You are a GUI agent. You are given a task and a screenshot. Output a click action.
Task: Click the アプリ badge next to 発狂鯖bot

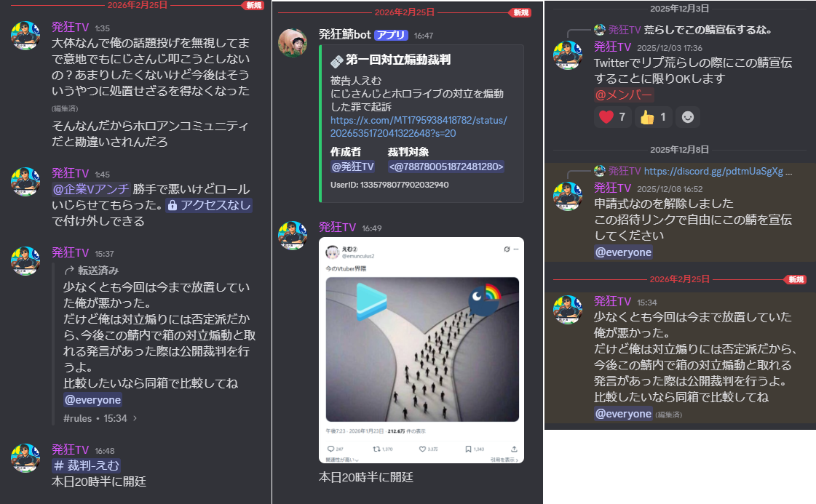[391, 35]
